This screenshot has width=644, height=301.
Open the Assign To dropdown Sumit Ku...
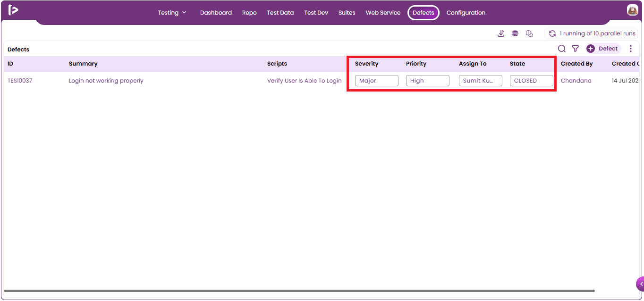[x=481, y=81]
